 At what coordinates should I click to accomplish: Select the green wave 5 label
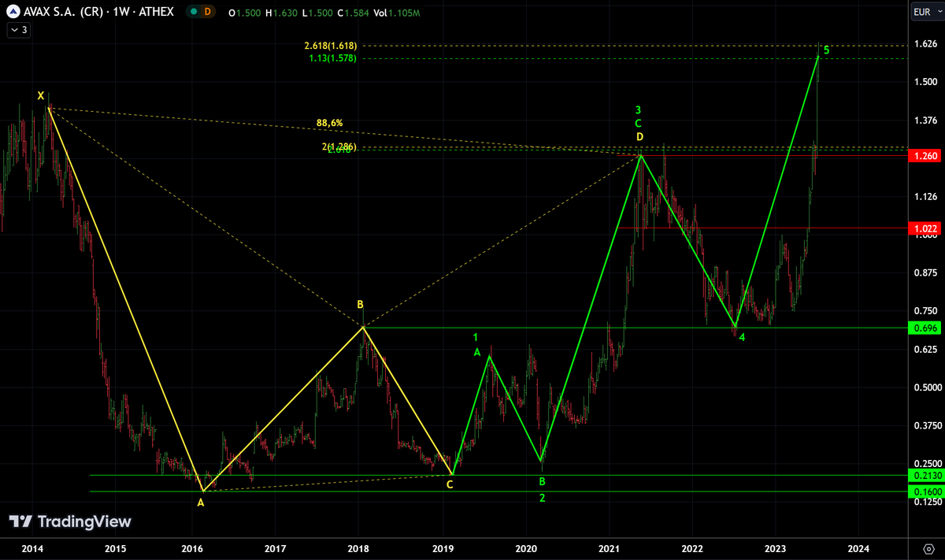point(826,50)
